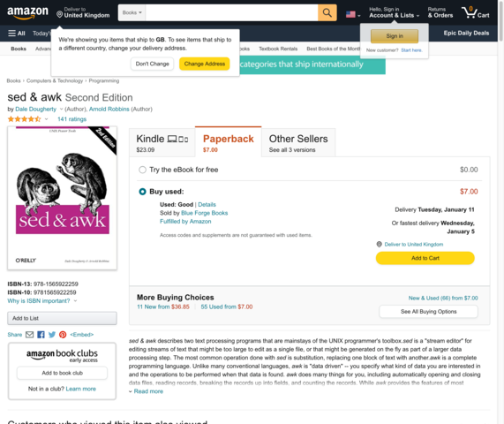Open the Other Sellers tab
The height and width of the screenshot is (424, 504).
click(x=298, y=142)
